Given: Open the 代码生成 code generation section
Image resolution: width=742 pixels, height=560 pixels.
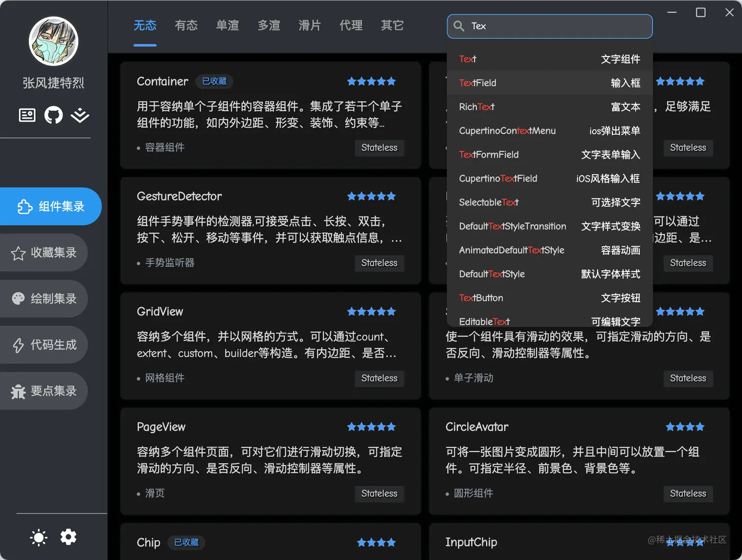Looking at the screenshot, I should coord(43,345).
